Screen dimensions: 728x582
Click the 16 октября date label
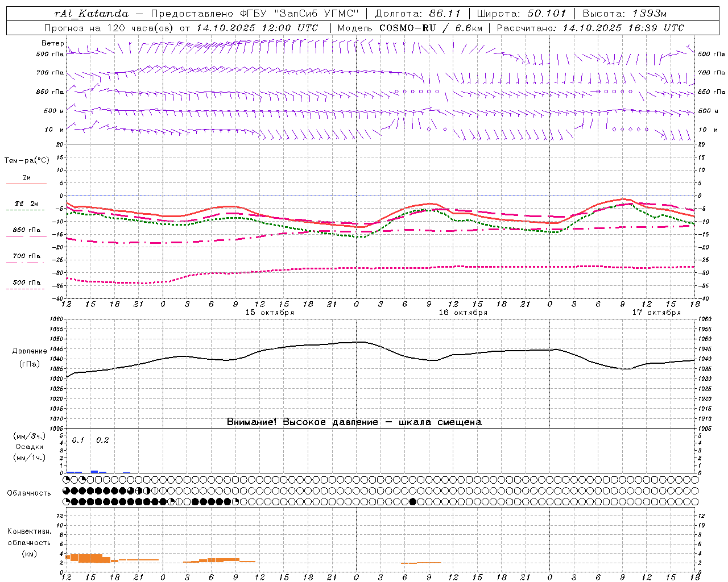pyautogui.click(x=463, y=313)
